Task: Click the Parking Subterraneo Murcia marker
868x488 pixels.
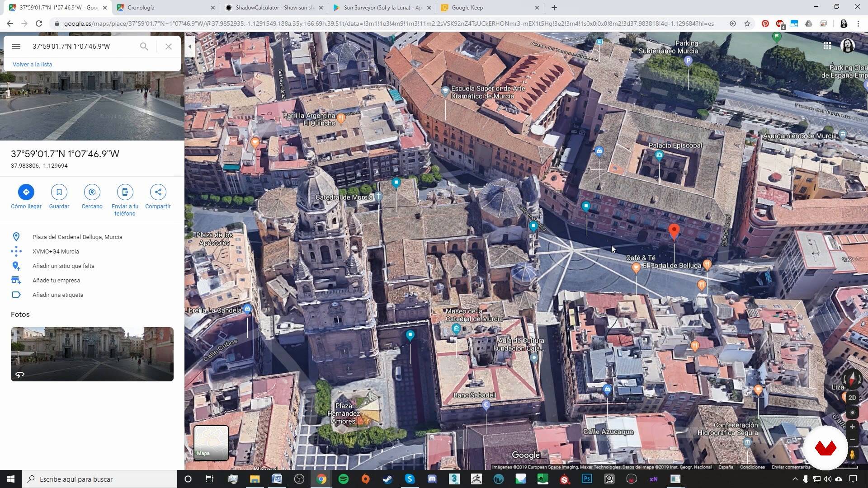Action: click(x=688, y=61)
